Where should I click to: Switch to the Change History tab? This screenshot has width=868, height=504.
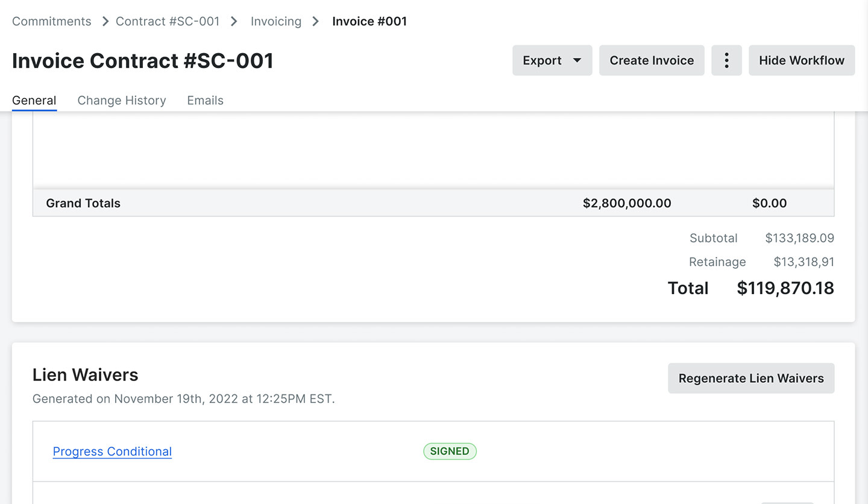click(122, 101)
